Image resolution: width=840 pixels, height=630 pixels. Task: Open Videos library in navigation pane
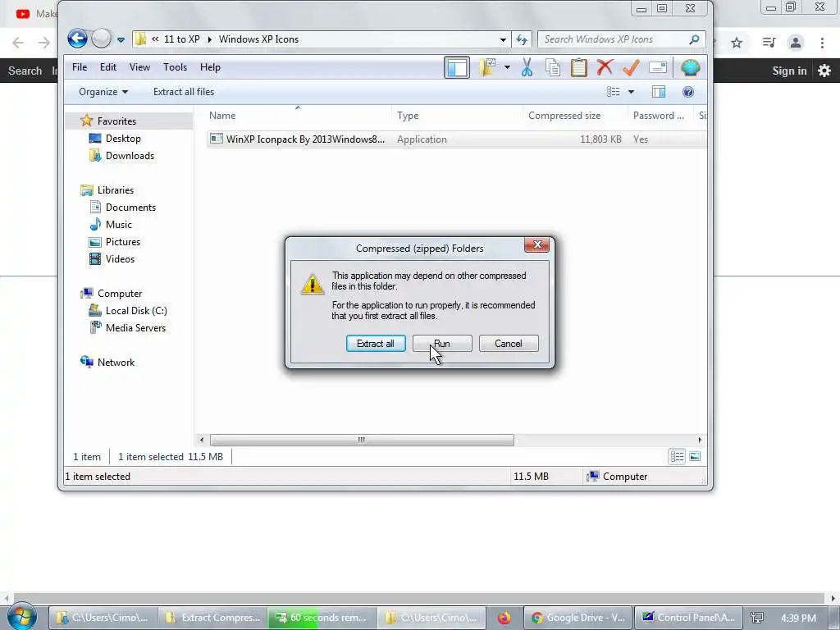pyautogui.click(x=120, y=258)
